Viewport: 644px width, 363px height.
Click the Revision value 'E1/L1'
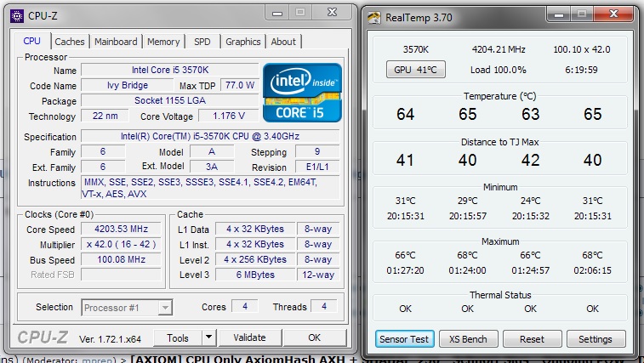point(317,167)
